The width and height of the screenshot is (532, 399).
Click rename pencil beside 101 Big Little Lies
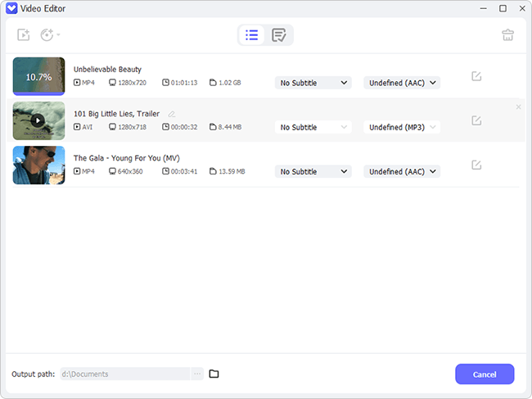click(x=172, y=114)
